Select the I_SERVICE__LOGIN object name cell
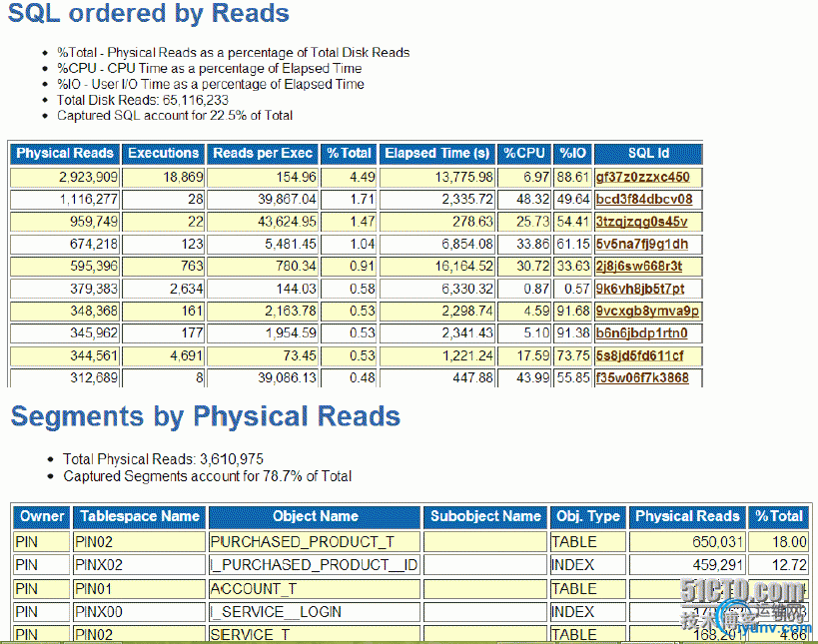This screenshot has height=644, width=818. [315, 612]
